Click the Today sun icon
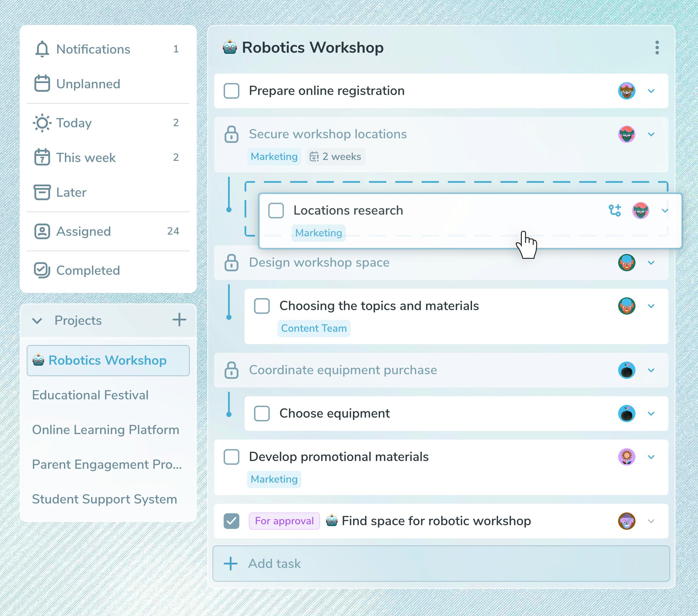Image resolution: width=698 pixels, height=616 pixels. [x=42, y=123]
